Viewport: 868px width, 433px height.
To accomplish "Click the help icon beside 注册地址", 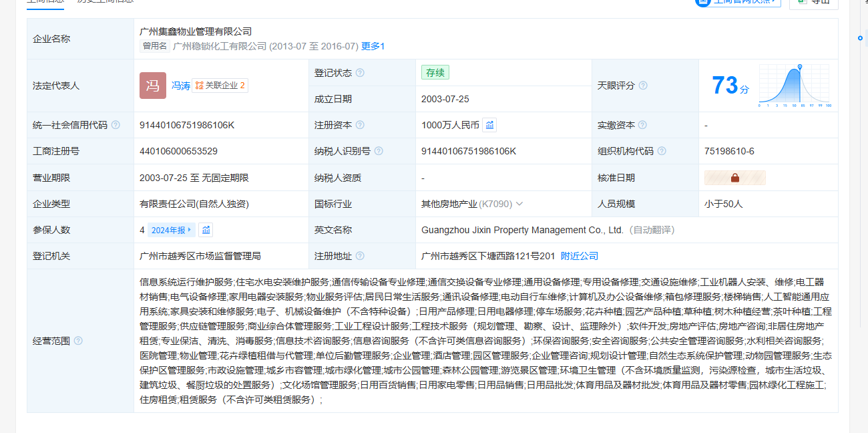I will 360,256.
